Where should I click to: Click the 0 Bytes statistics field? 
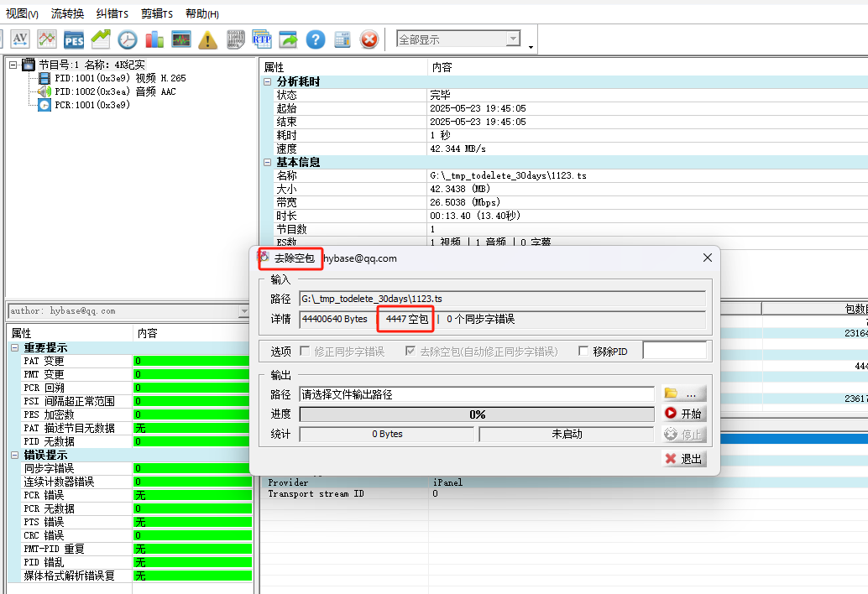tap(387, 434)
